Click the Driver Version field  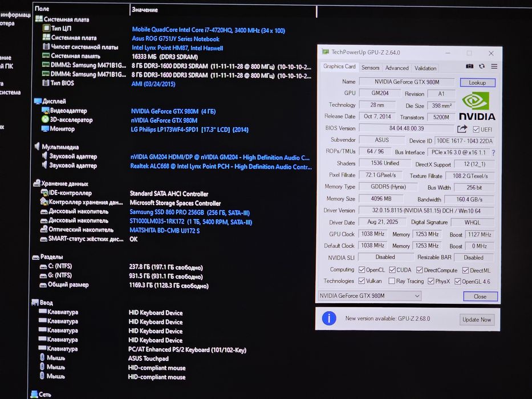pos(426,211)
